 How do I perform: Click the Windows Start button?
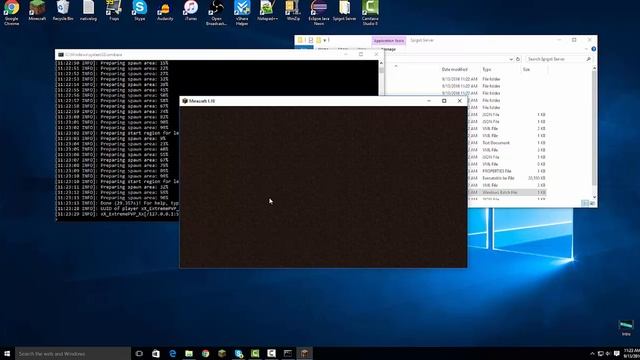pyautogui.click(x=7, y=353)
